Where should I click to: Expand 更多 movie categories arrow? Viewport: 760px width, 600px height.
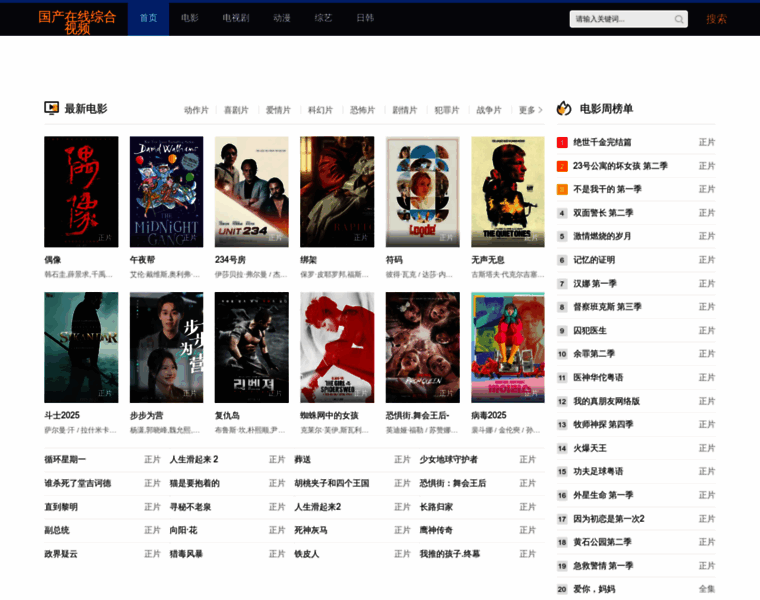540,110
